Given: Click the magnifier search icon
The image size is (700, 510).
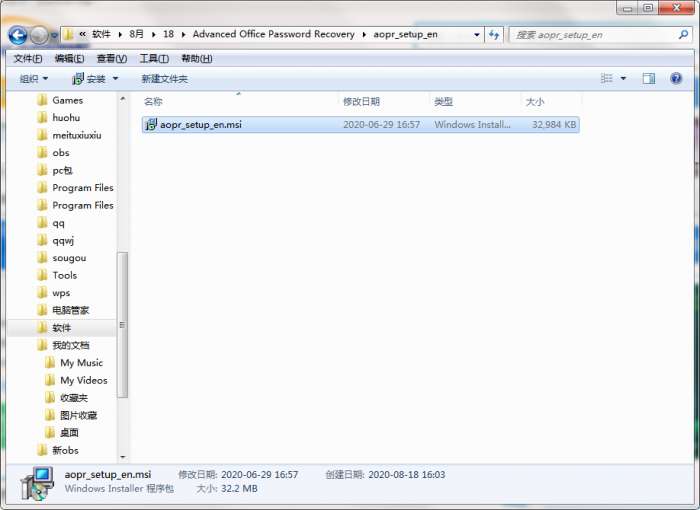Looking at the screenshot, I should pyautogui.click(x=683, y=34).
